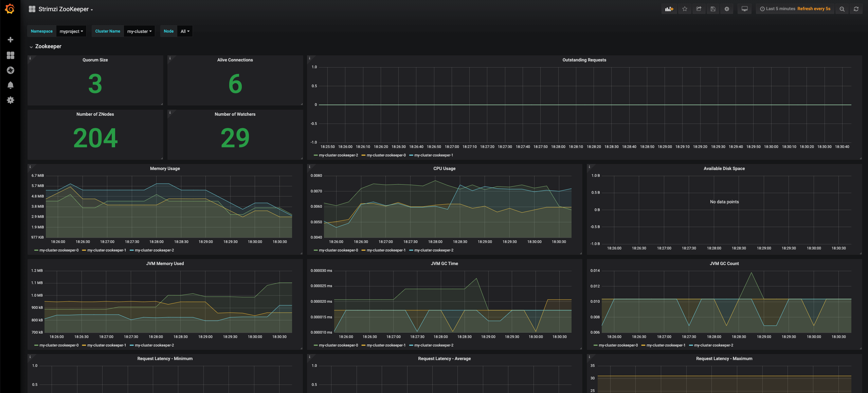Toggle zookeeper-1 series in JVM GC Time legend
Screen dimensions: 868x393
(x=386, y=345)
